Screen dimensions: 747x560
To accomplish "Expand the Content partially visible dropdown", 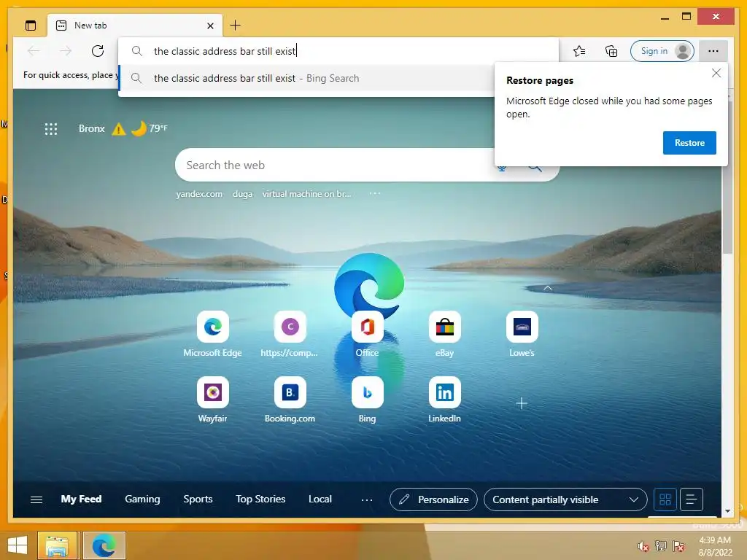I will pyautogui.click(x=565, y=499).
